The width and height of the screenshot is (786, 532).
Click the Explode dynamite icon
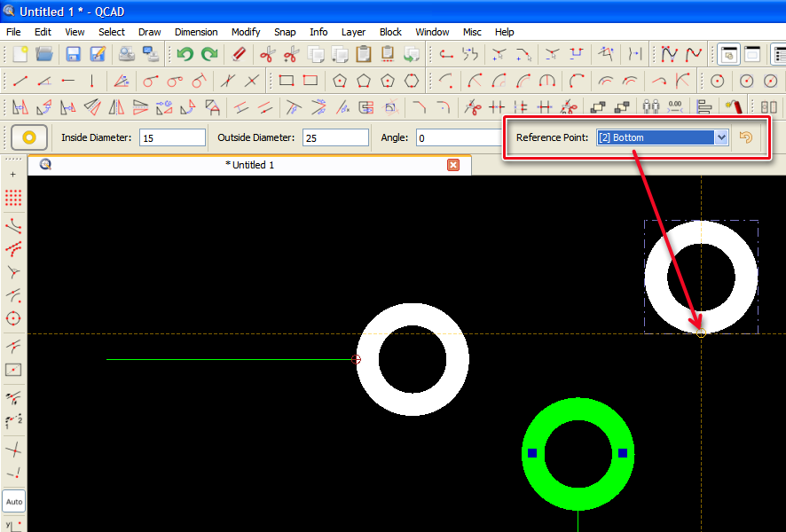pyautogui.click(x=734, y=107)
